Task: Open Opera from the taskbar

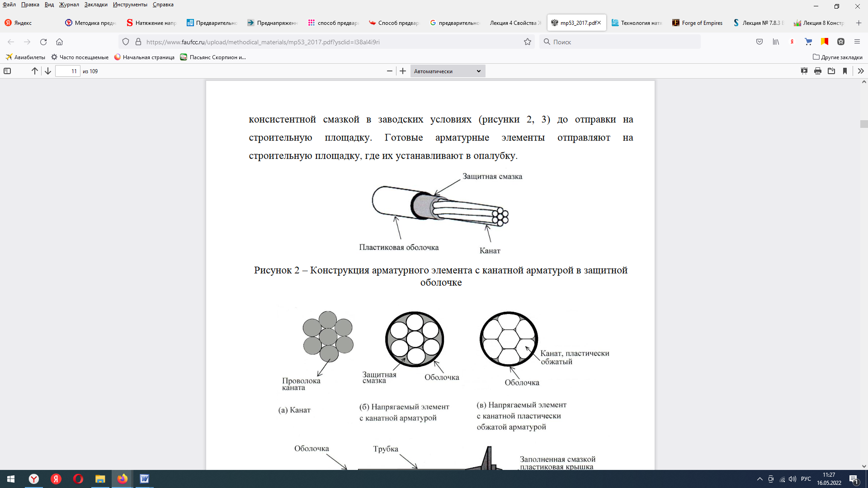Action: click(78, 479)
